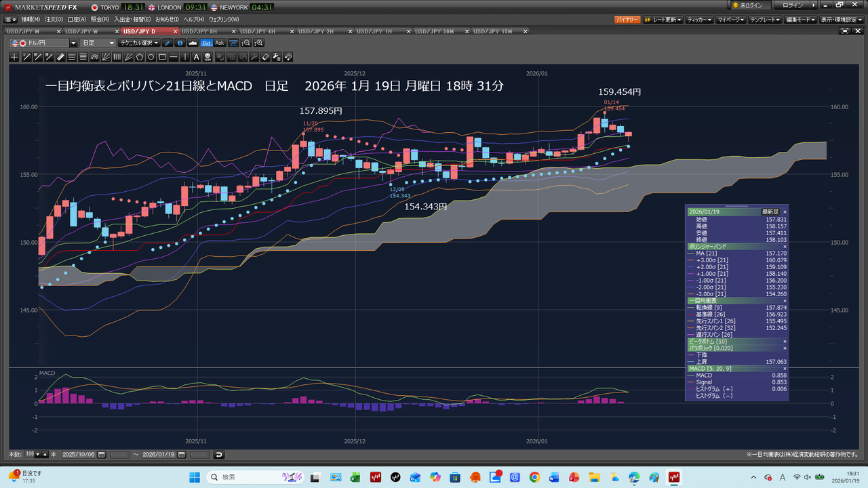The width and height of the screenshot is (868, 488).
Task: Decrease the bar count stepper
Action: [x=37, y=455]
